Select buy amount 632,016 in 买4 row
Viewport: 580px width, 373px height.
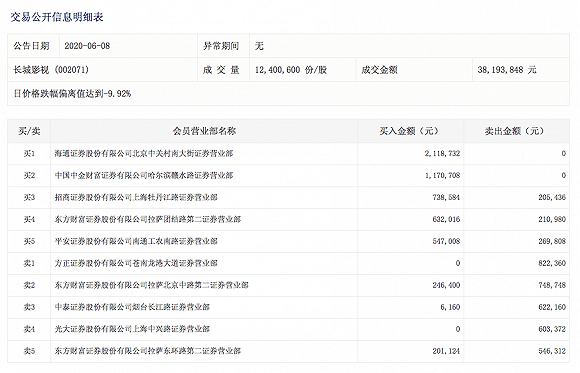(x=446, y=219)
